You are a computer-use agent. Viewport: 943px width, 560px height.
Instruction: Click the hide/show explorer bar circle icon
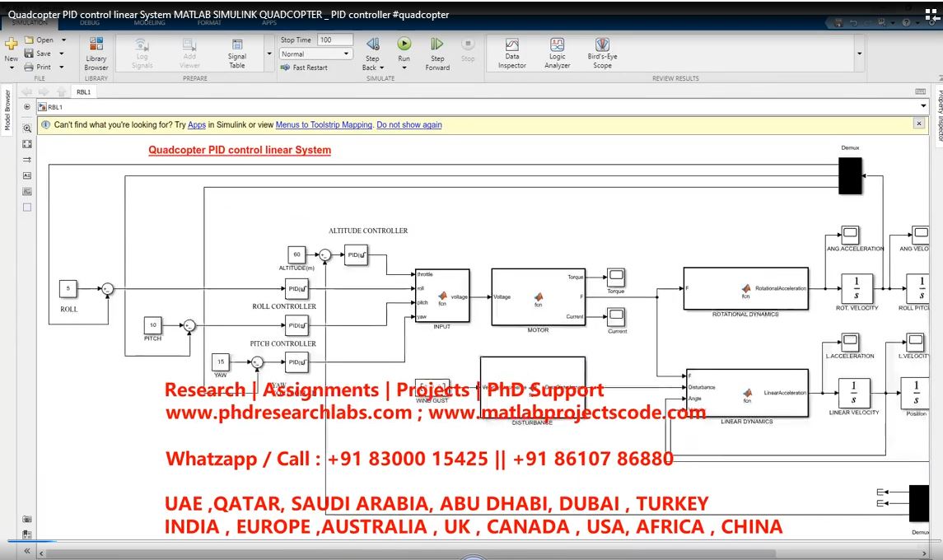[x=27, y=107]
